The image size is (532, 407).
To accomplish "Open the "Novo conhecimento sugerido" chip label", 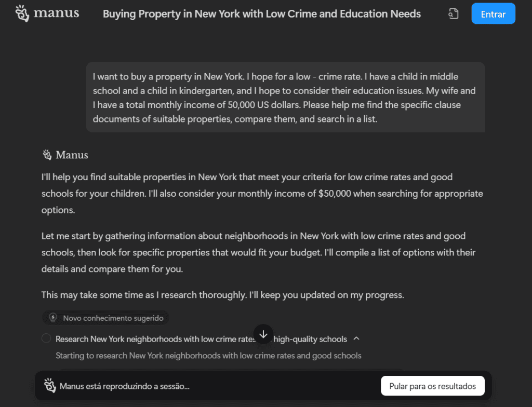I will (x=113, y=318).
